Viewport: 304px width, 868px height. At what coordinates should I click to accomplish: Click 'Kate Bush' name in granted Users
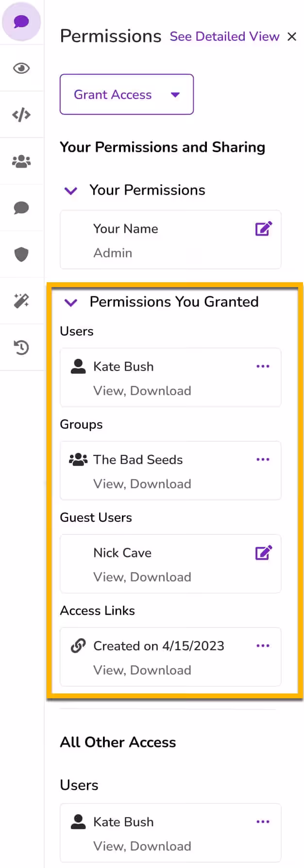coord(123,367)
